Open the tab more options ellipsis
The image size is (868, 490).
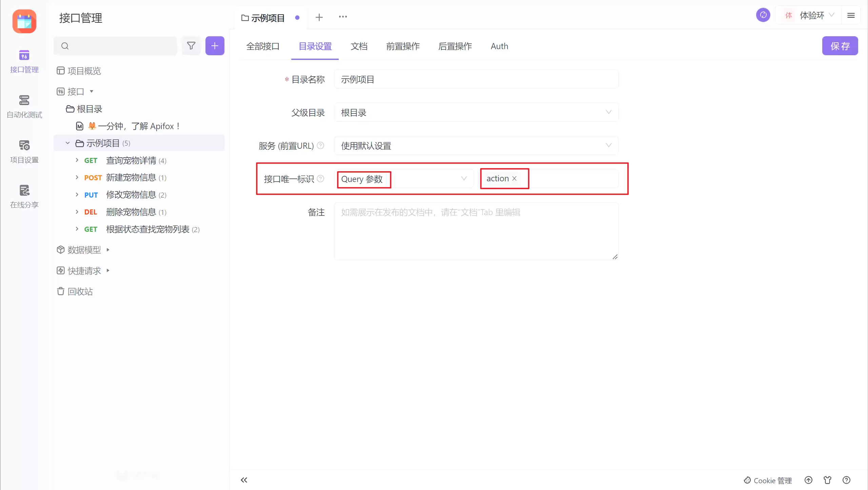pos(343,17)
